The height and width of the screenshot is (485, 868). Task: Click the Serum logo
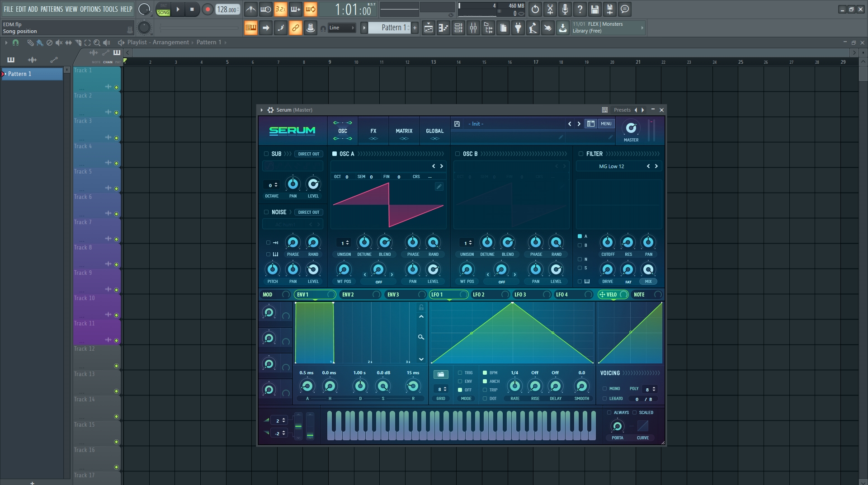[x=292, y=131]
